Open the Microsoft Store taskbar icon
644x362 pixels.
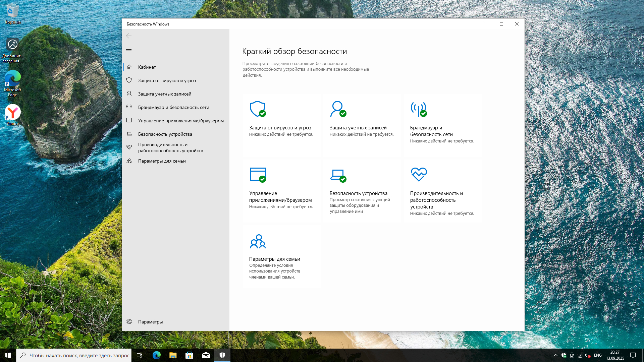pos(190,355)
